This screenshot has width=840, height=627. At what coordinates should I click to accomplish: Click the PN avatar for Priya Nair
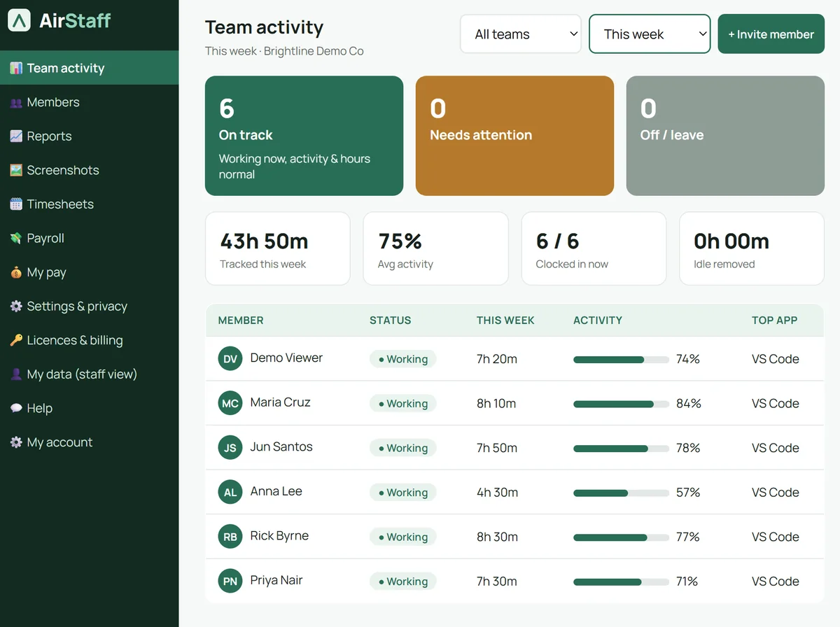click(x=230, y=581)
